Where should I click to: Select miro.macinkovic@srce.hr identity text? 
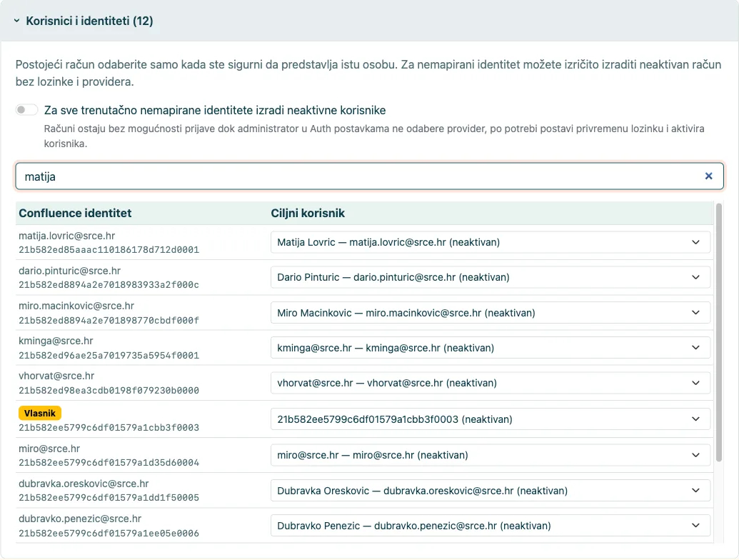[76, 306]
